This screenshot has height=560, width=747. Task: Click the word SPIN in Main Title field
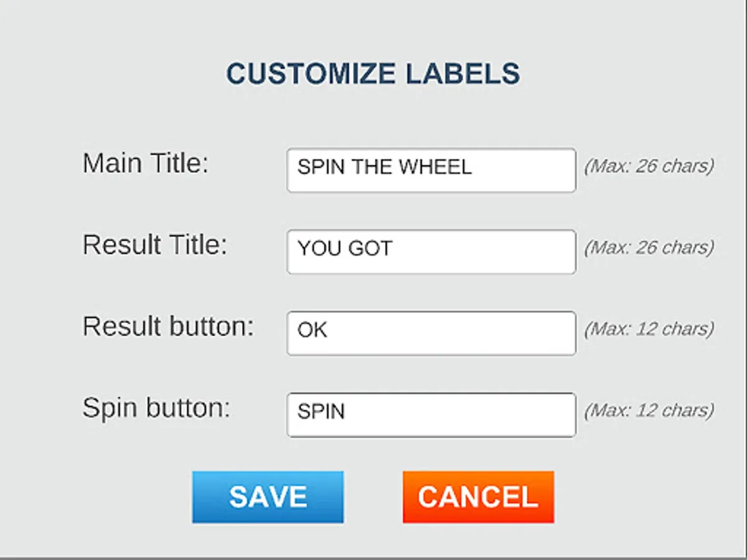click(x=321, y=167)
